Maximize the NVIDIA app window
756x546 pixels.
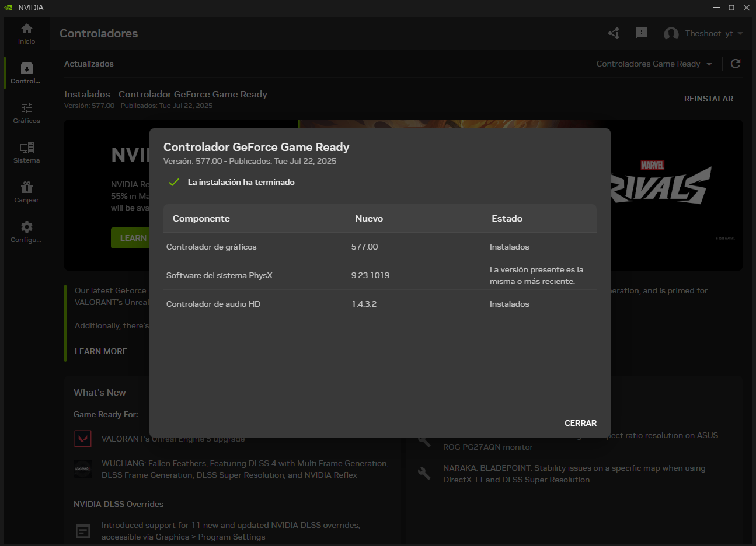pos(731,8)
